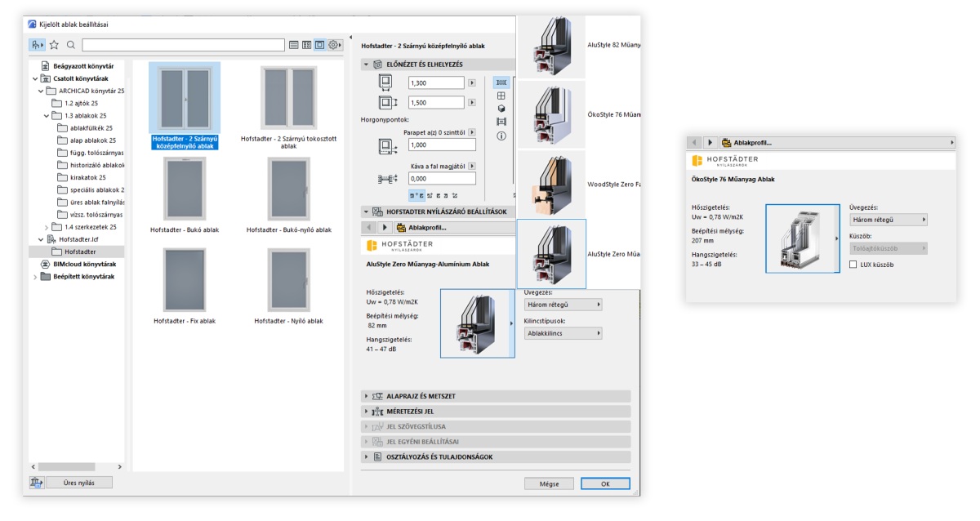Open profile picture picker in floating panel
The height and width of the screenshot is (521, 980).
point(803,240)
